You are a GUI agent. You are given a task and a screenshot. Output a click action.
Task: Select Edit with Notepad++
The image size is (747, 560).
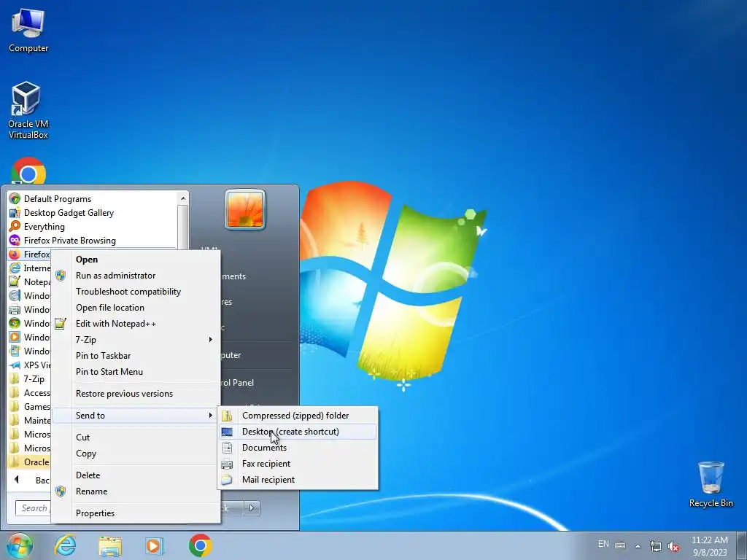click(136, 324)
